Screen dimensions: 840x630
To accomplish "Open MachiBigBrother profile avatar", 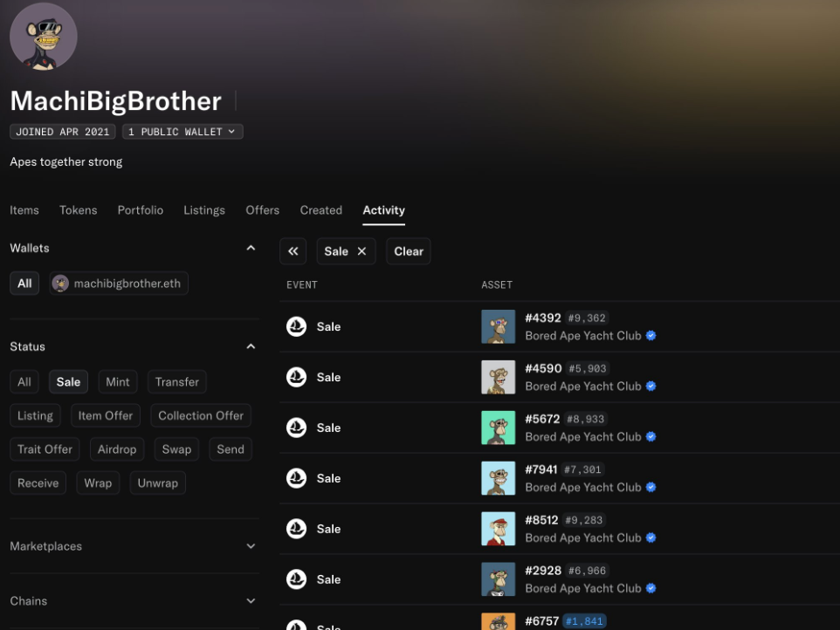I will (x=44, y=36).
